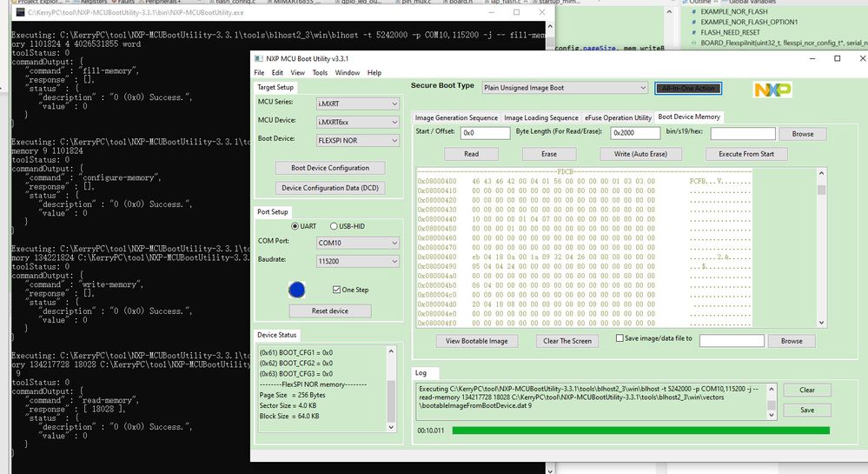Select the UART radio button

(295, 226)
